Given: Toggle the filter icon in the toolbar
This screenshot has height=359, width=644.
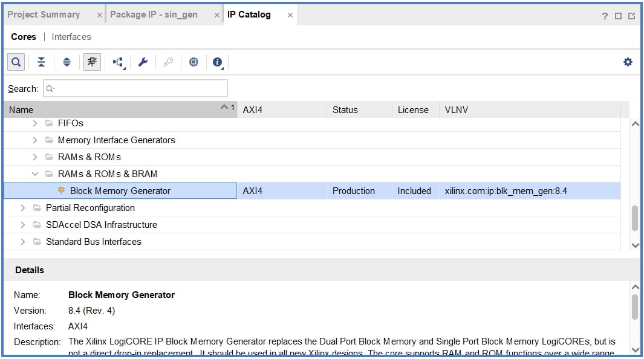Looking at the screenshot, I should click(x=91, y=61).
